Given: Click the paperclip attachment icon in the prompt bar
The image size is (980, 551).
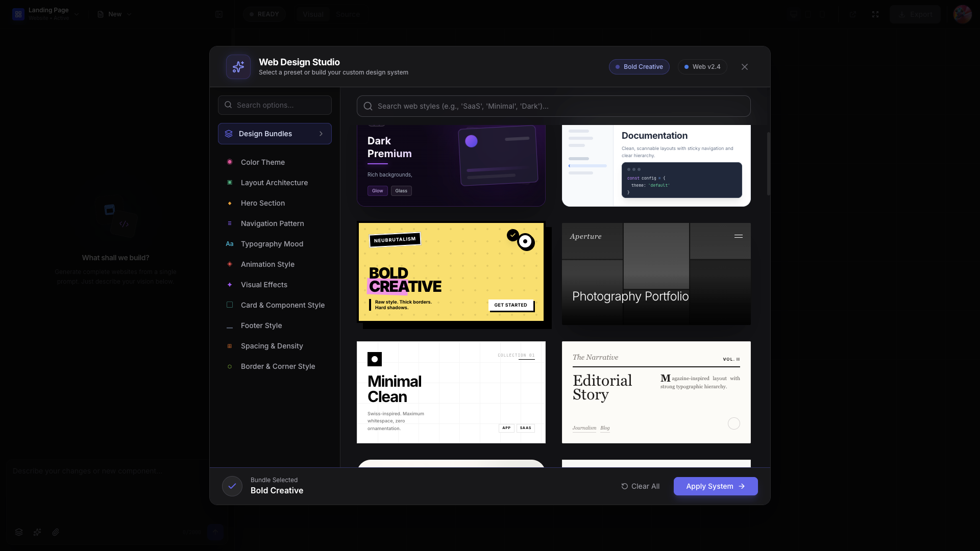Looking at the screenshot, I should click(56, 532).
